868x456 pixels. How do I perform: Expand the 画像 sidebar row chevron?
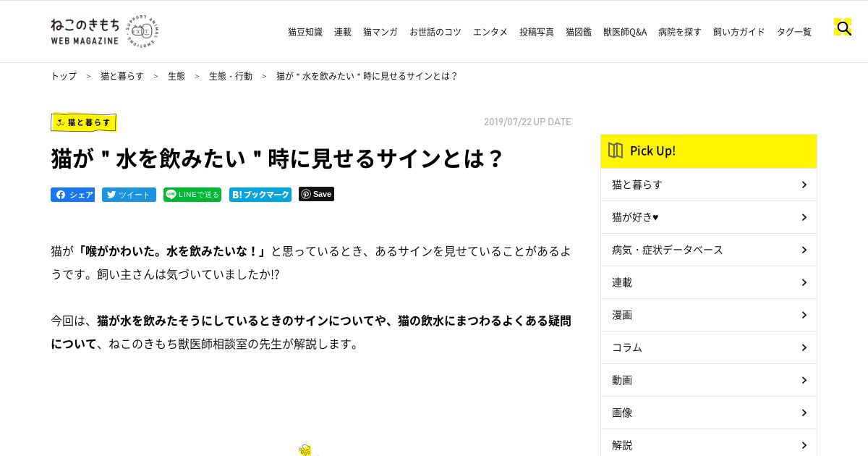(804, 413)
